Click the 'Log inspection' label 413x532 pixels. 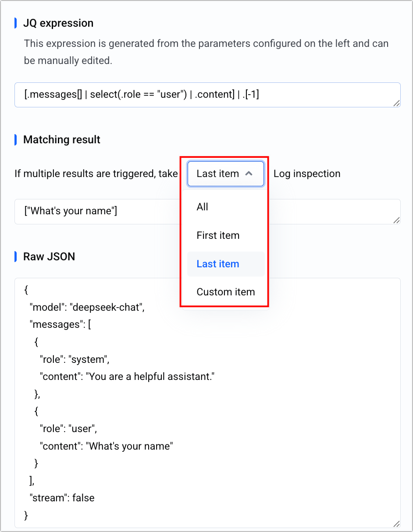click(307, 174)
